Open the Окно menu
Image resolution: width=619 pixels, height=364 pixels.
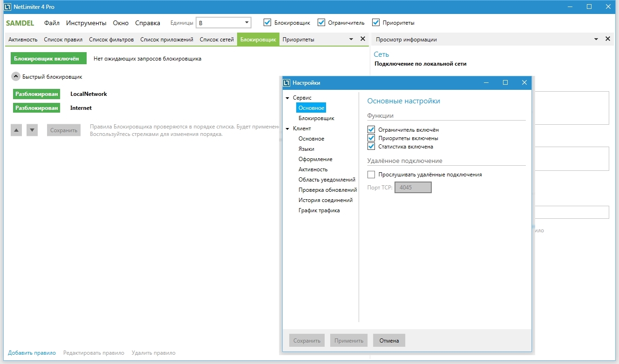click(x=121, y=23)
